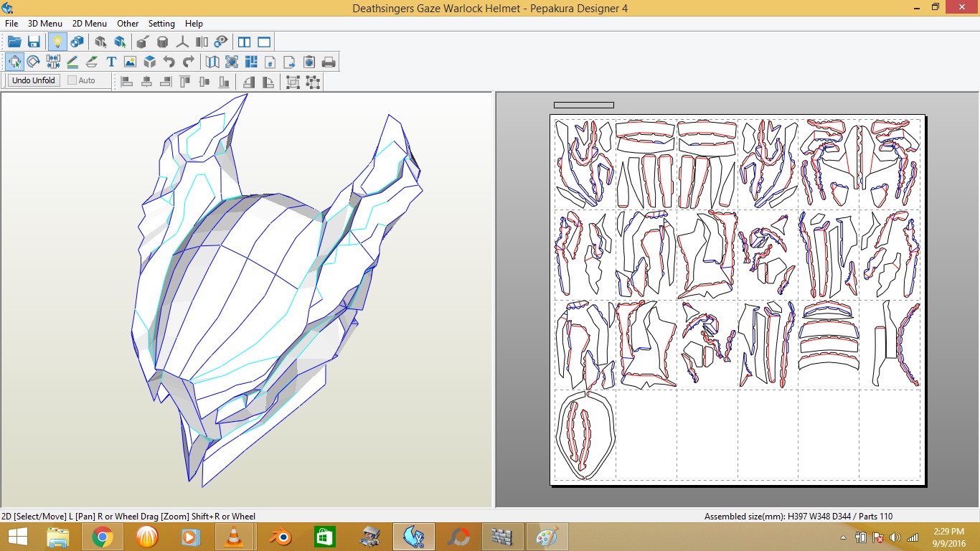Open the File menu
The width and height of the screenshot is (980, 551).
tap(11, 24)
